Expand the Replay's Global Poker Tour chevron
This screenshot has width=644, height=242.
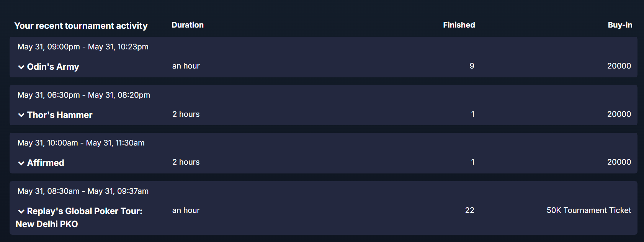pyautogui.click(x=21, y=211)
